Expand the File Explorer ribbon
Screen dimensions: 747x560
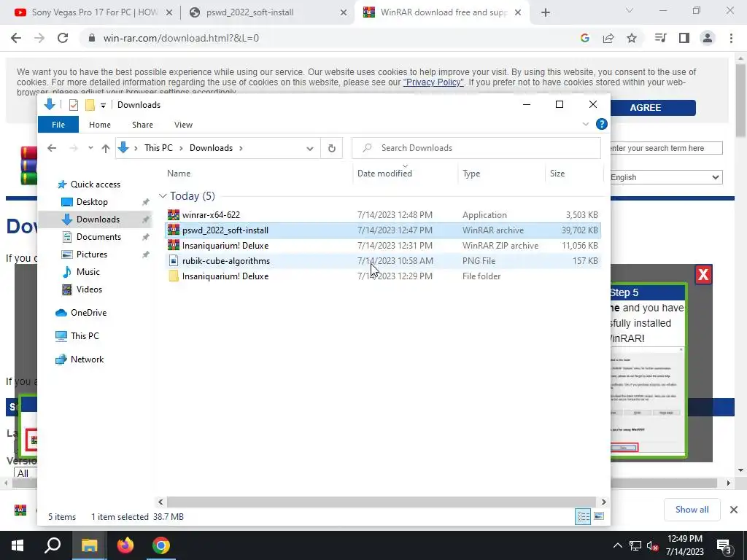pyautogui.click(x=586, y=124)
